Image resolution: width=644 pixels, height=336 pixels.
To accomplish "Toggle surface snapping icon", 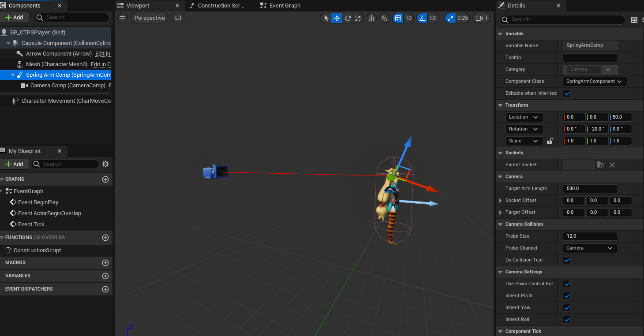I will [x=385, y=18].
